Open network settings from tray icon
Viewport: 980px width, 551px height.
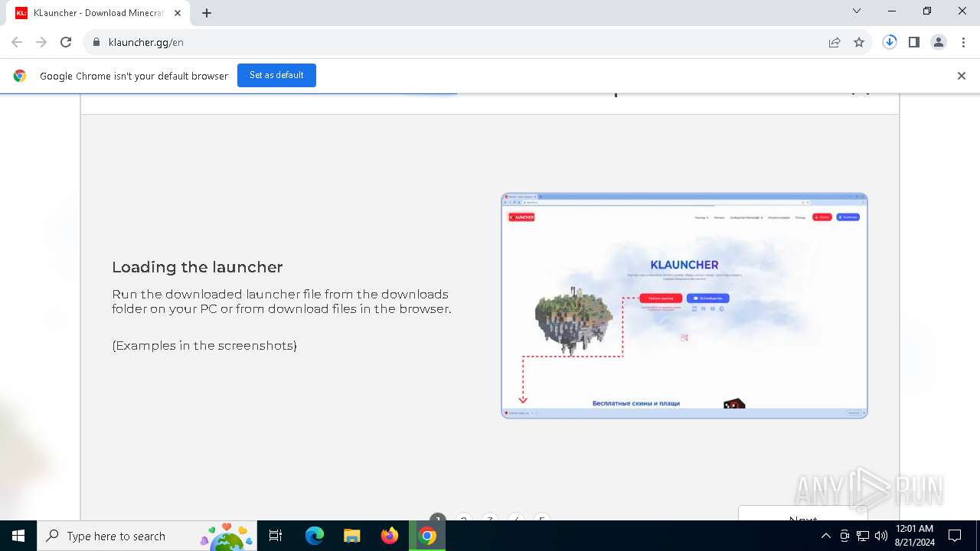coord(863,536)
